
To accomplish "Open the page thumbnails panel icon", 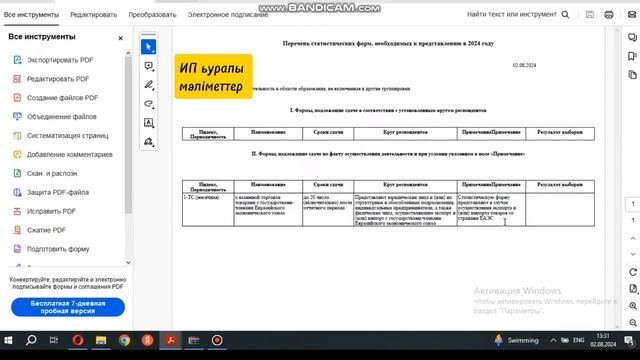I will pos(632,75).
